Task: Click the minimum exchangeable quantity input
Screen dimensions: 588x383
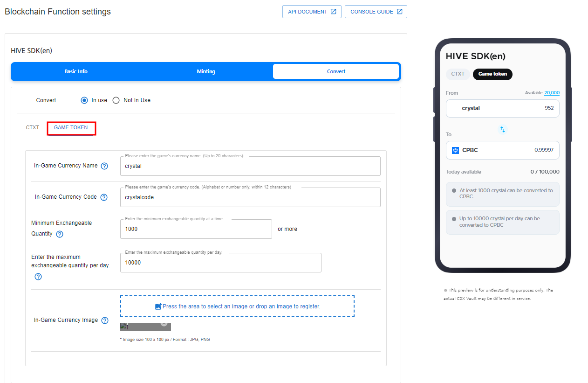Action: point(196,229)
